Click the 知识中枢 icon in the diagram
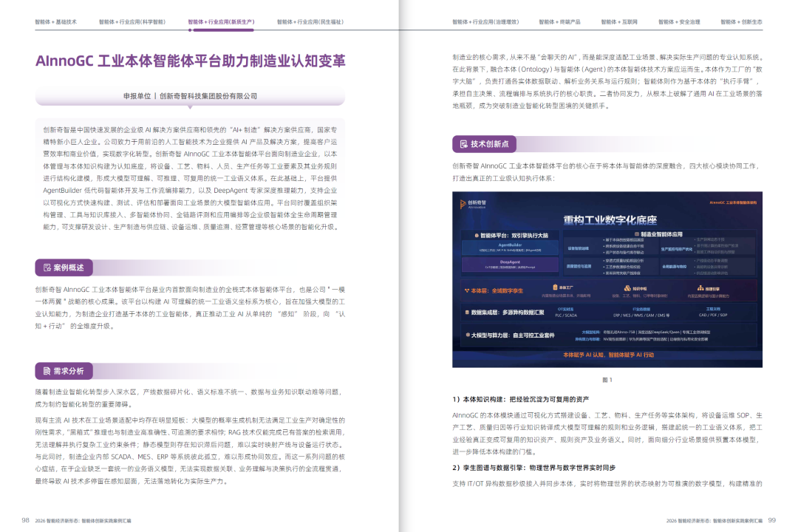The height and width of the screenshot is (532, 798). pos(627,288)
